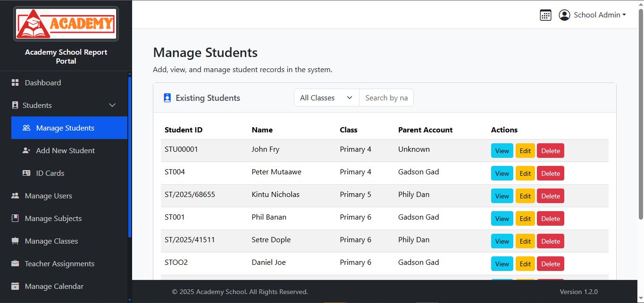Click the ID Cards icon in sidebar

click(26, 173)
